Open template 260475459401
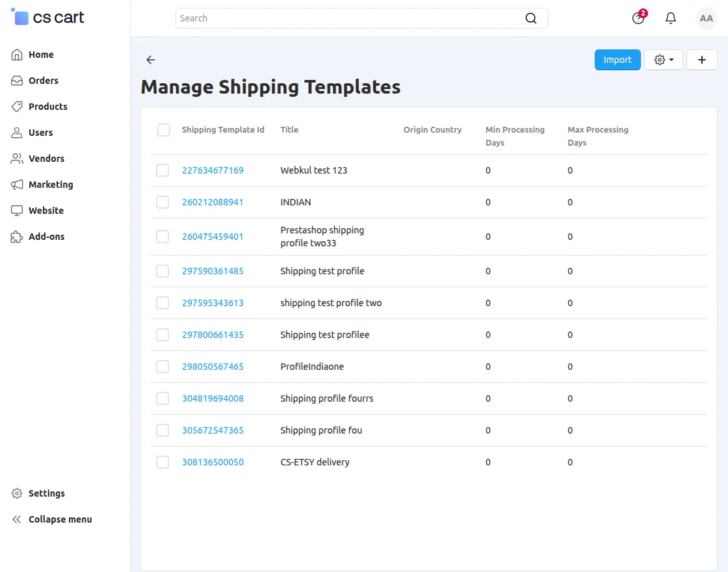Image resolution: width=728 pixels, height=572 pixels. (x=213, y=237)
